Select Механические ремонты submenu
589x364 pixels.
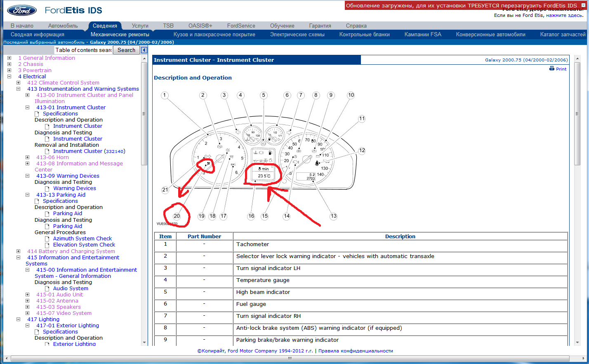point(120,35)
